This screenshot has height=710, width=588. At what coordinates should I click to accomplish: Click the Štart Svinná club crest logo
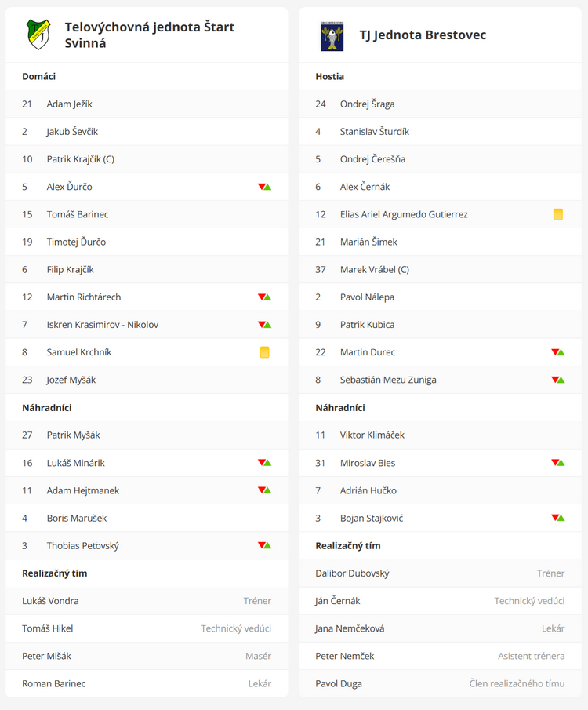(x=38, y=35)
